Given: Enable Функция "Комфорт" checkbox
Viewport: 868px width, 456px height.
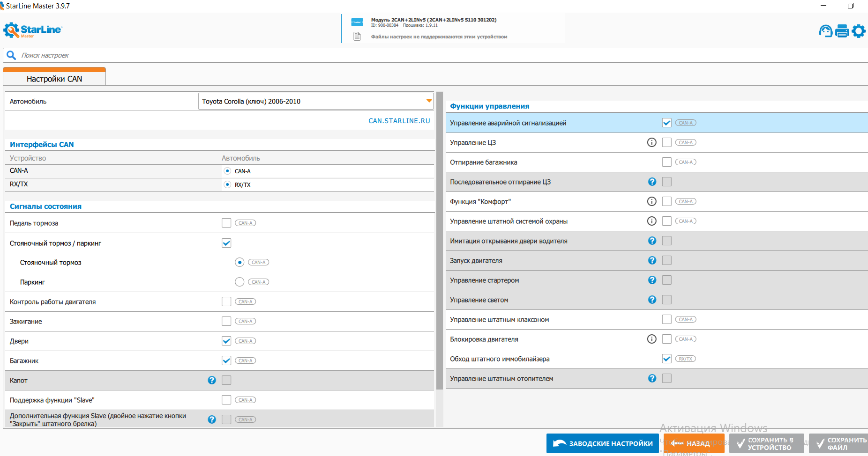Looking at the screenshot, I should click(666, 201).
